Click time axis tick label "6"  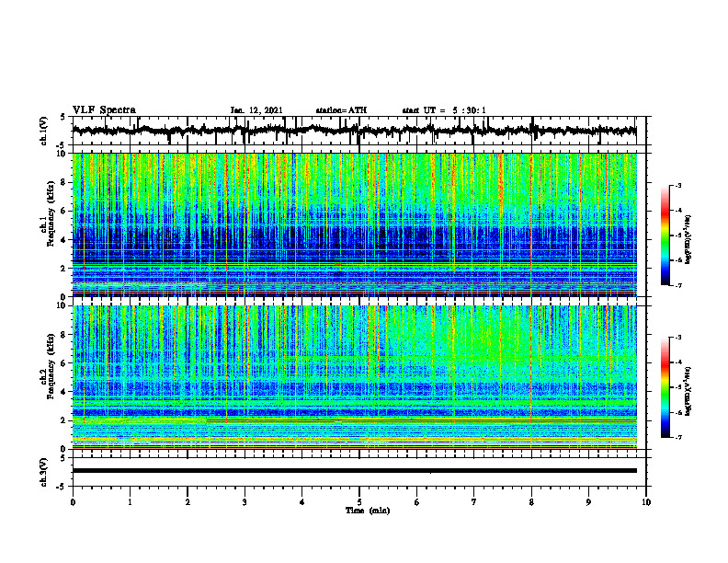(417, 502)
